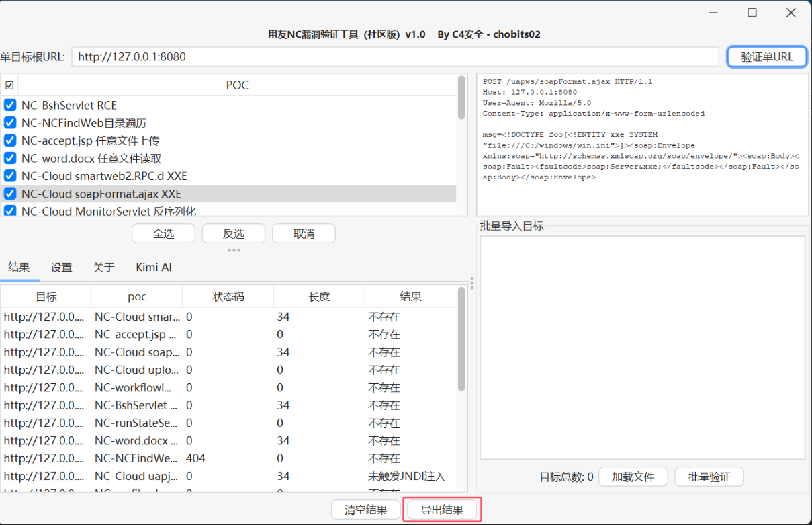Click 加载文件 to load targets
Image resolution: width=812 pixels, height=525 pixels.
click(x=633, y=477)
